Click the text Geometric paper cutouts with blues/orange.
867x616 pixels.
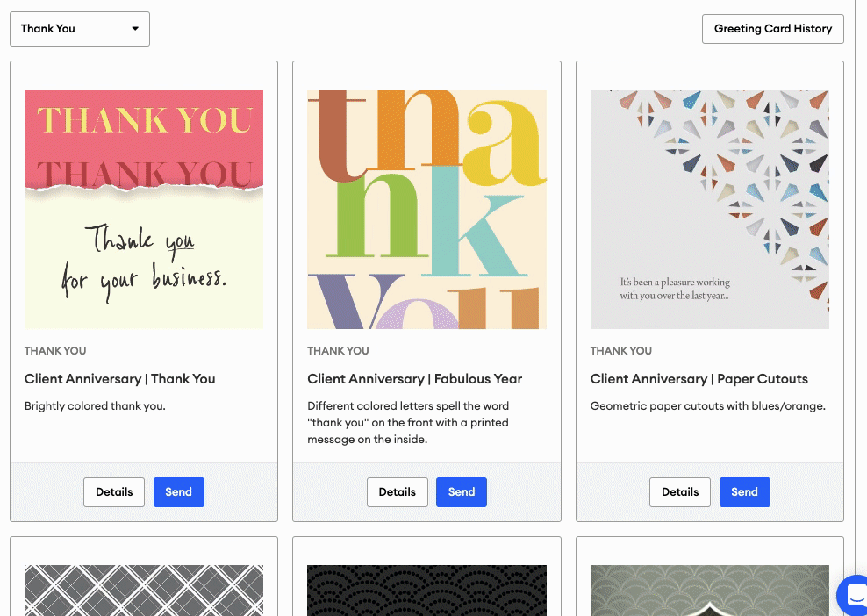click(708, 406)
